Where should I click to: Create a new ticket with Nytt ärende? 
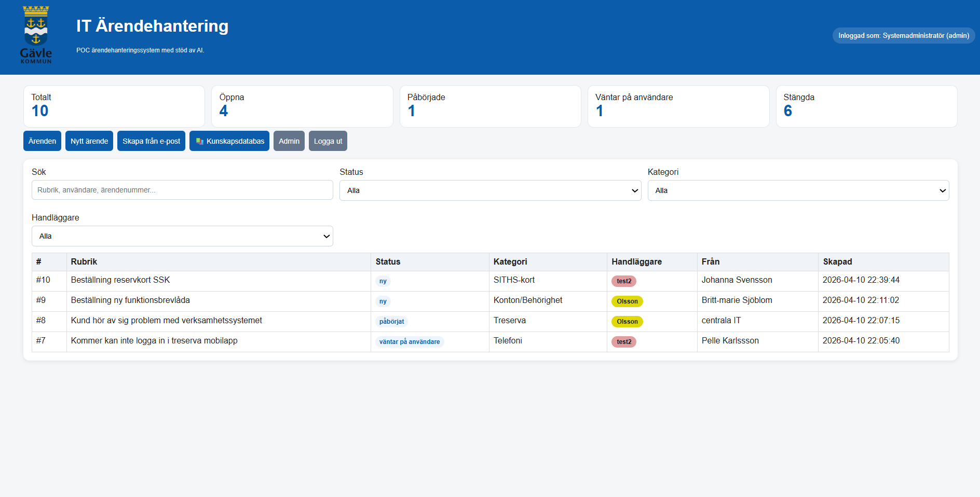pyautogui.click(x=89, y=141)
